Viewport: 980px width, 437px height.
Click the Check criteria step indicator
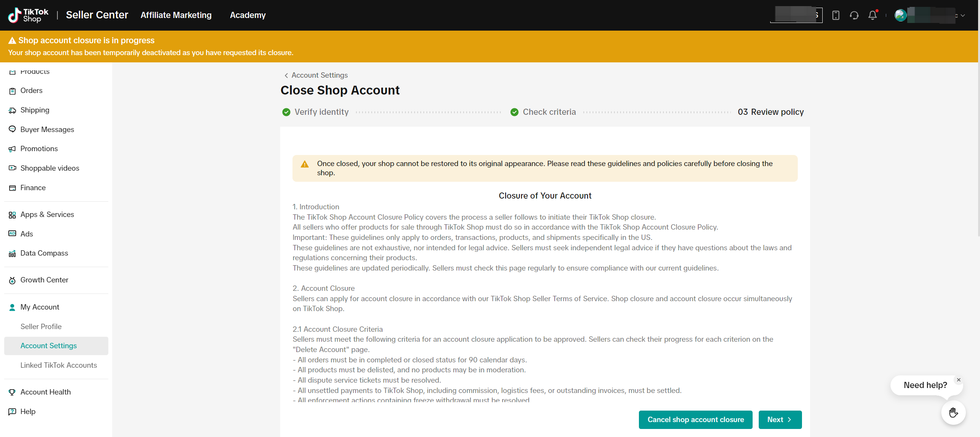point(543,112)
